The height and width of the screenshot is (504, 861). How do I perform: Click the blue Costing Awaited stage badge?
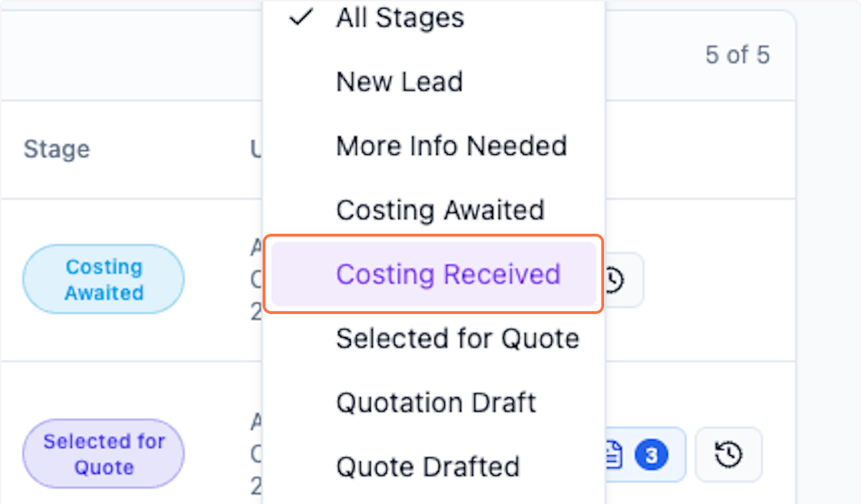104,280
